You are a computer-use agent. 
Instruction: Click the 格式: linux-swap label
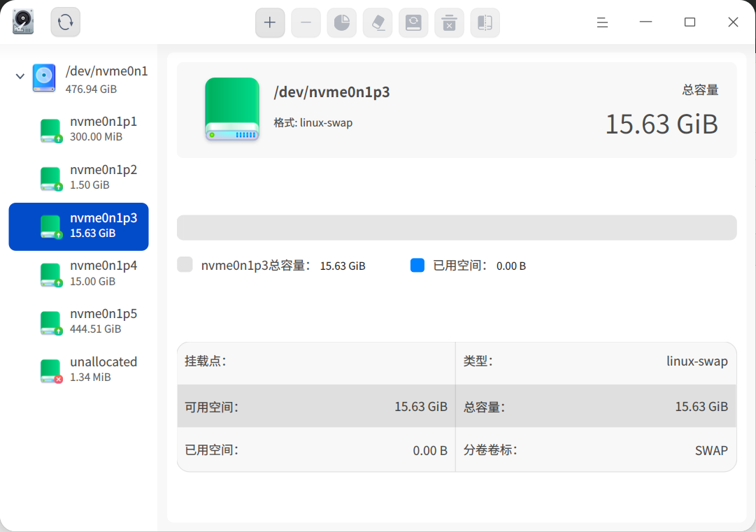(x=313, y=123)
